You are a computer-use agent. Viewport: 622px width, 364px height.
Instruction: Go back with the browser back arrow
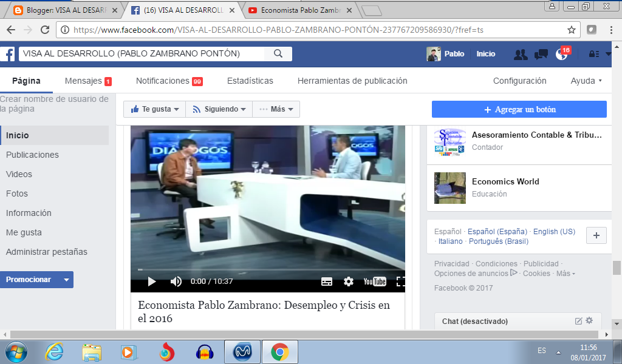pyautogui.click(x=11, y=30)
